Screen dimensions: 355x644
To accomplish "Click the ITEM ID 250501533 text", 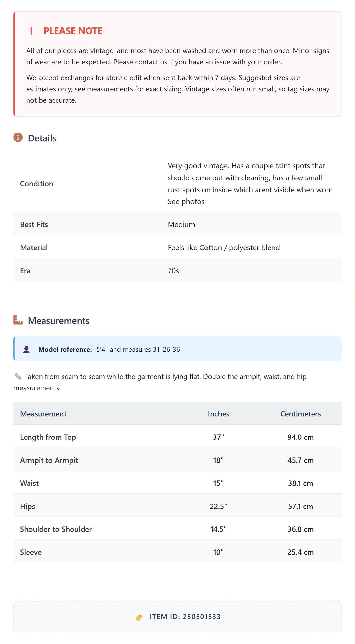I will tap(185, 617).
